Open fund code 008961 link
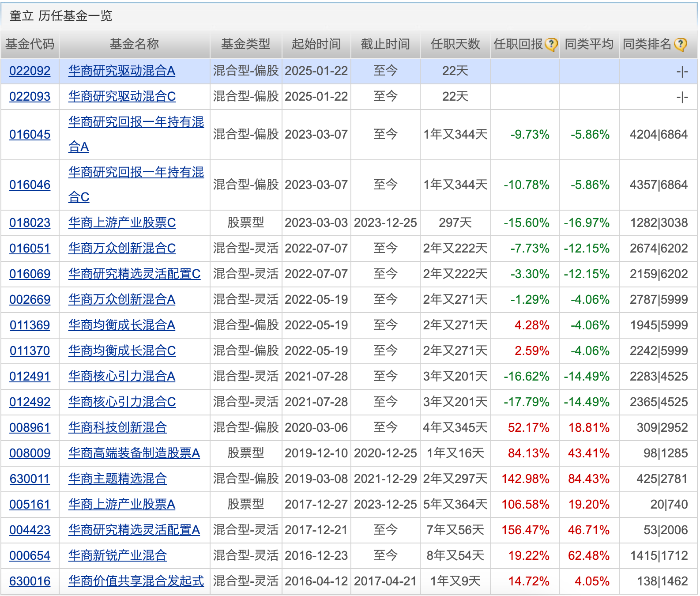Image resolution: width=700 pixels, height=596 pixels. 30,427
